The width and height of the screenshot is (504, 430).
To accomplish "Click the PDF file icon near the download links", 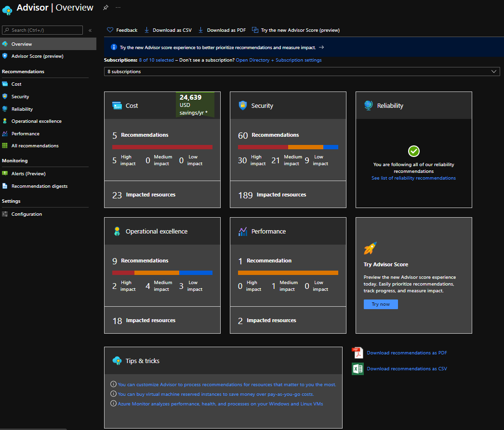I will pyautogui.click(x=358, y=352).
